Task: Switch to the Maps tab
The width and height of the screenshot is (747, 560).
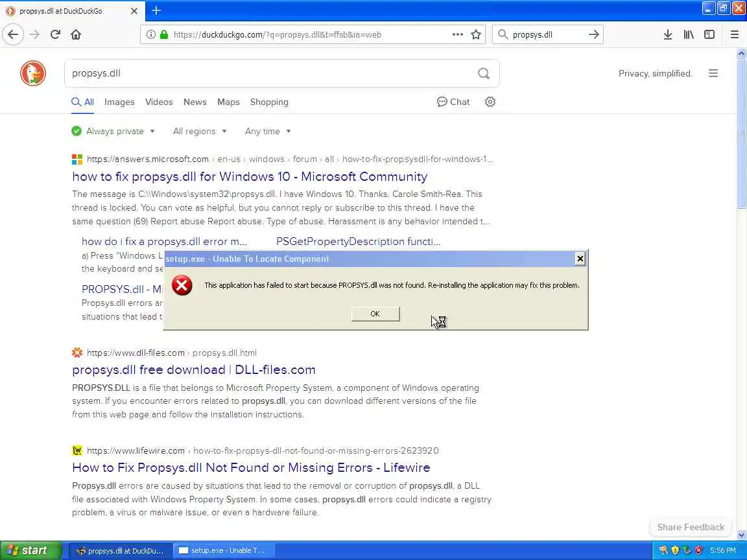Action: click(x=228, y=102)
